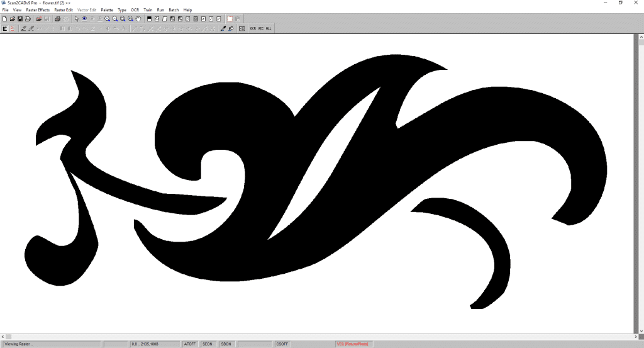Click the black flower raster image
Image resolution: width=644 pixels, height=348 pixels.
point(316,181)
